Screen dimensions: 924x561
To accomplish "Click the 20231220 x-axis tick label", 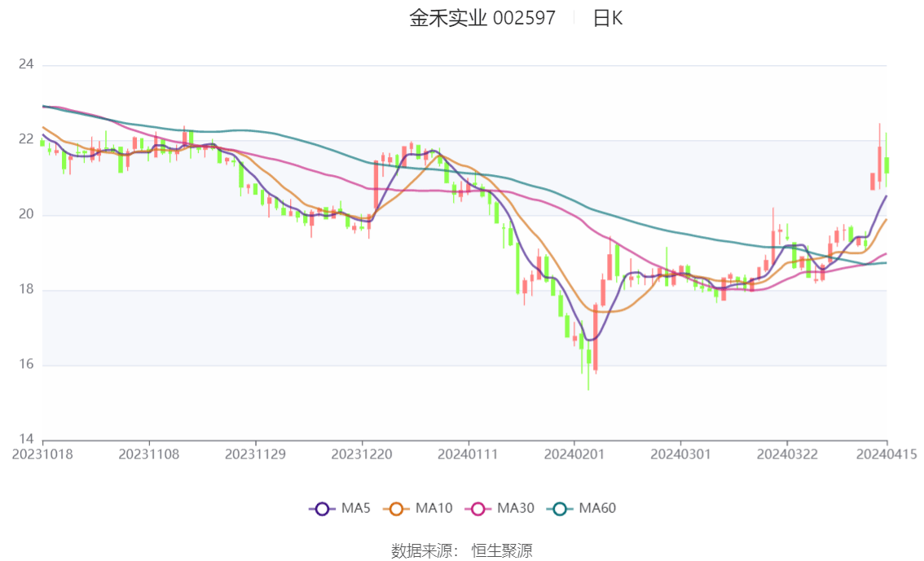I will (x=362, y=454).
